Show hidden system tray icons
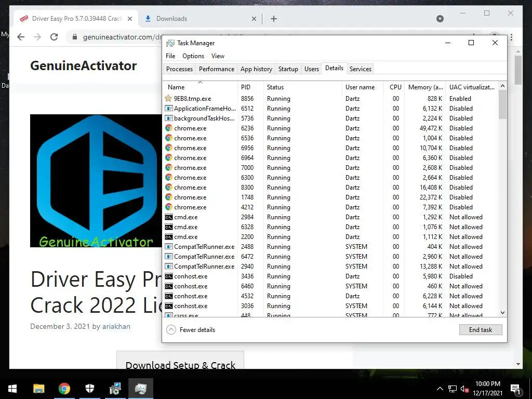This screenshot has height=399, width=532. pos(440,389)
